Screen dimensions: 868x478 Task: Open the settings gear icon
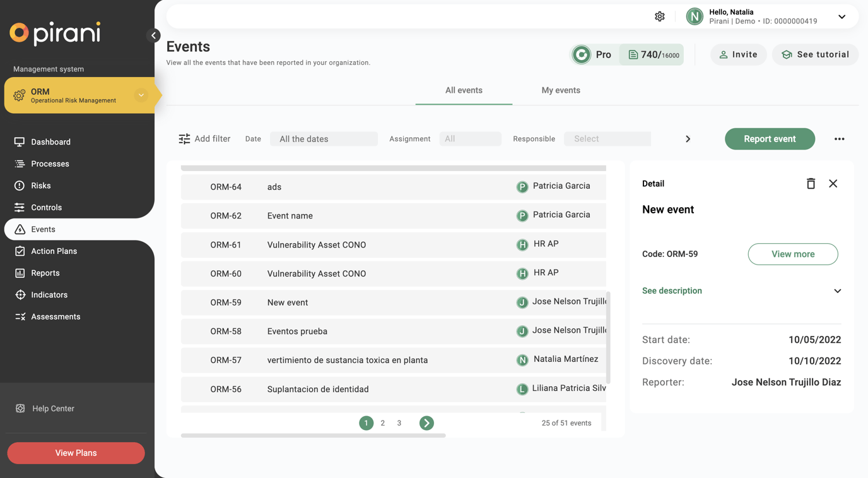[659, 16]
